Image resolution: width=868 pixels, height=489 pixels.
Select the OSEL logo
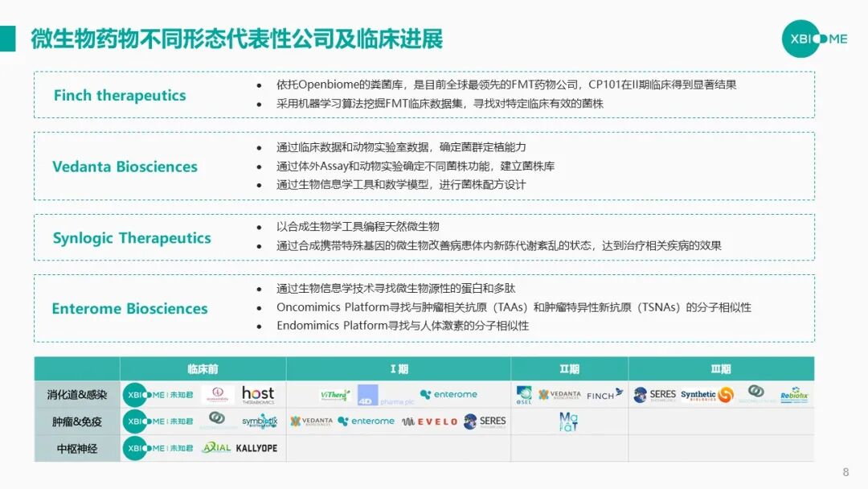coord(524,395)
